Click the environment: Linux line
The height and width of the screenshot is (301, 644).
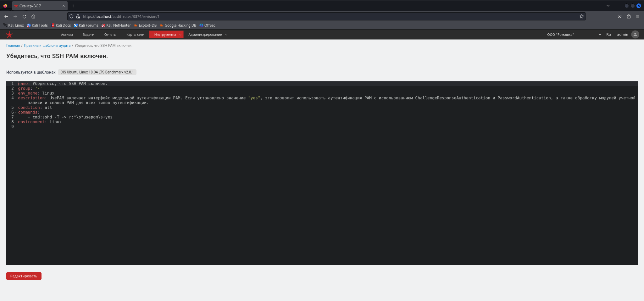(x=40, y=122)
